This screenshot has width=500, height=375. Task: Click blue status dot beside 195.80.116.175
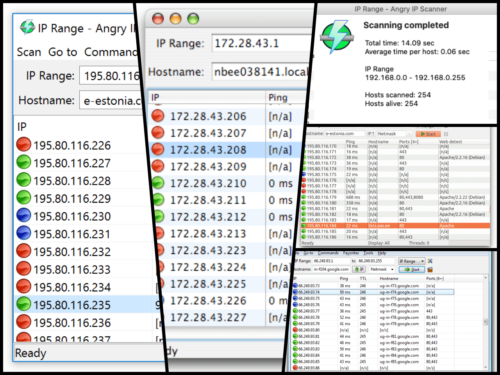304,174
